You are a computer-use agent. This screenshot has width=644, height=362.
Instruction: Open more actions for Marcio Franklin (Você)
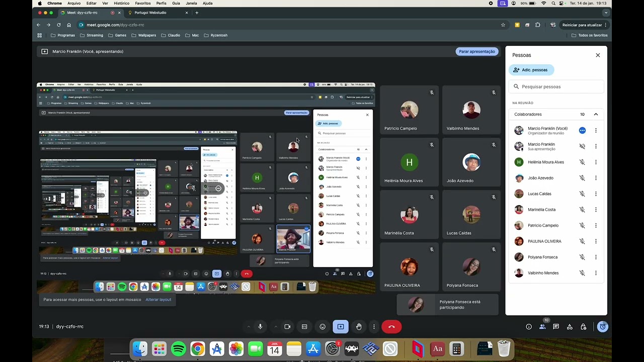(596, 130)
